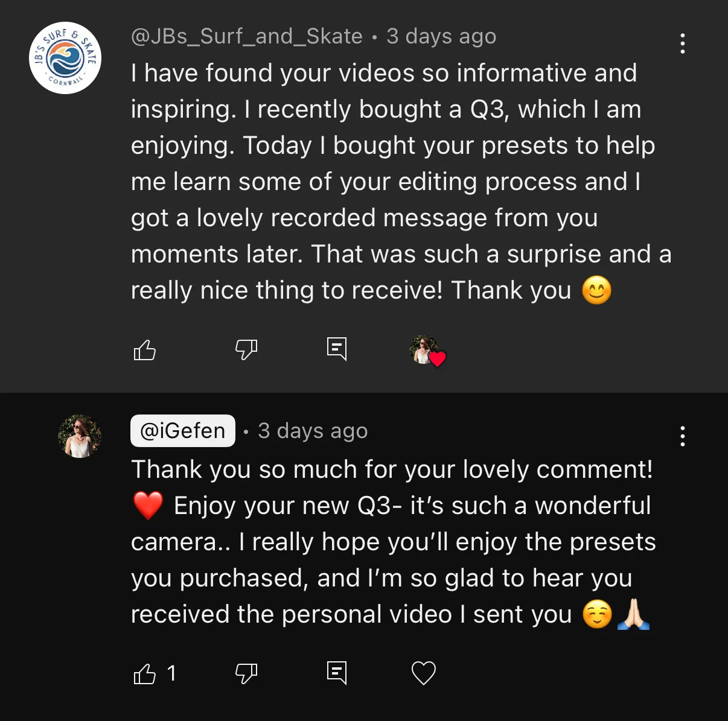The width and height of the screenshot is (728, 721).
Task: Open JB's Surf & Skate channel avatar
Action: 65,58
